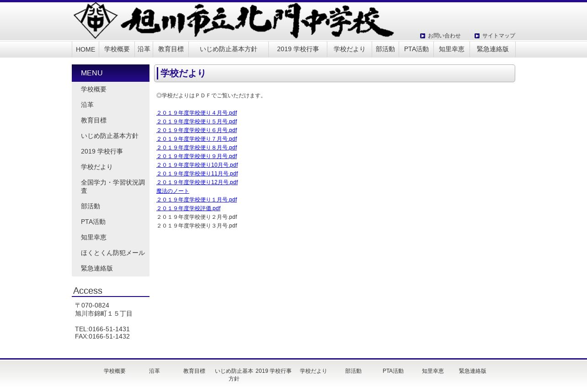Open ２０１９年度学校便り４月号.pdf
Image resolution: width=587 pixels, height=392 pixels.
[x=197, y=113]
